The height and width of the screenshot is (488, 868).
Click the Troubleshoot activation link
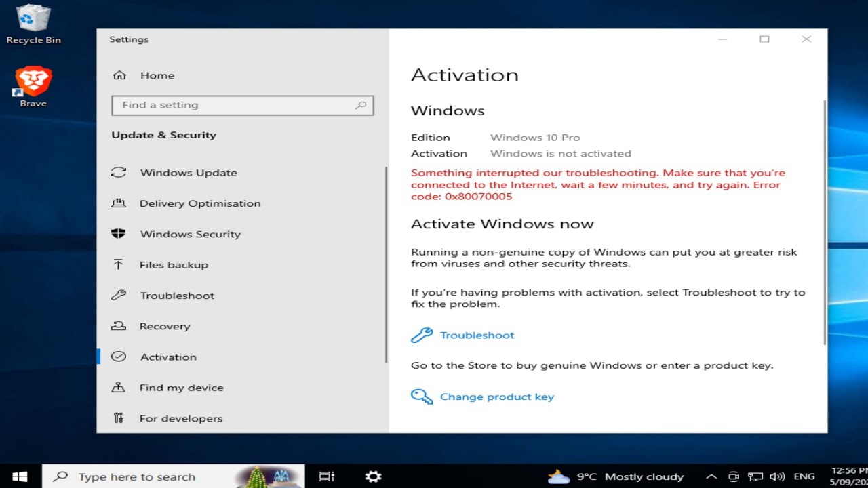click(x=477, y=335)
